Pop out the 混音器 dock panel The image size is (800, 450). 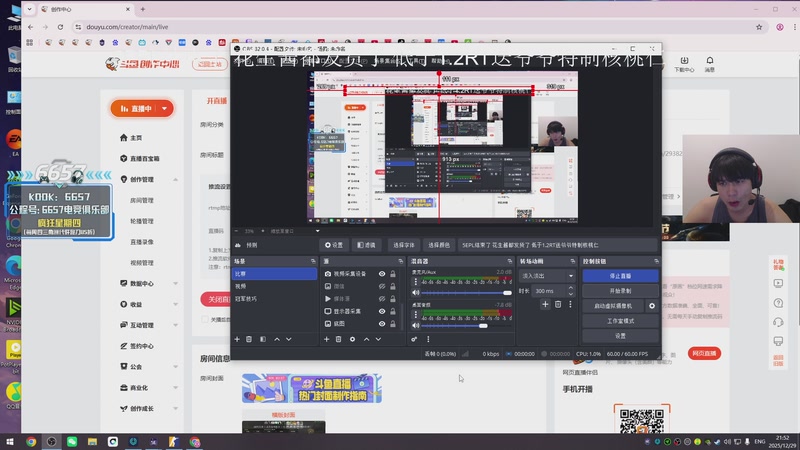point(509,261)
